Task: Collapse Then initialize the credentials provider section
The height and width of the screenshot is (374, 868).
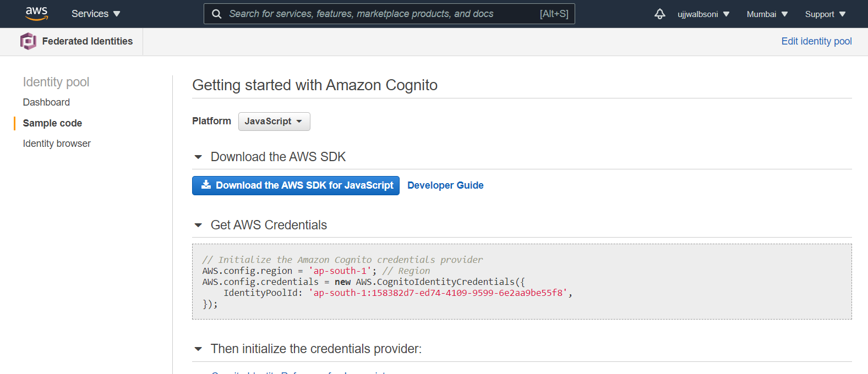Action: tap(198, 349)
